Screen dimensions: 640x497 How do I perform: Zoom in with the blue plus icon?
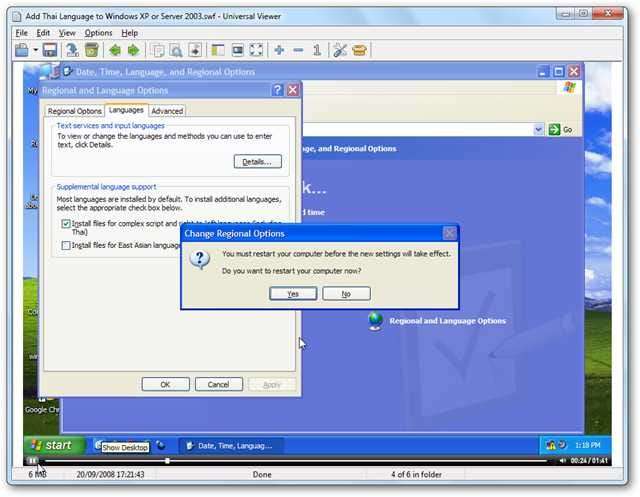(279, 50)
